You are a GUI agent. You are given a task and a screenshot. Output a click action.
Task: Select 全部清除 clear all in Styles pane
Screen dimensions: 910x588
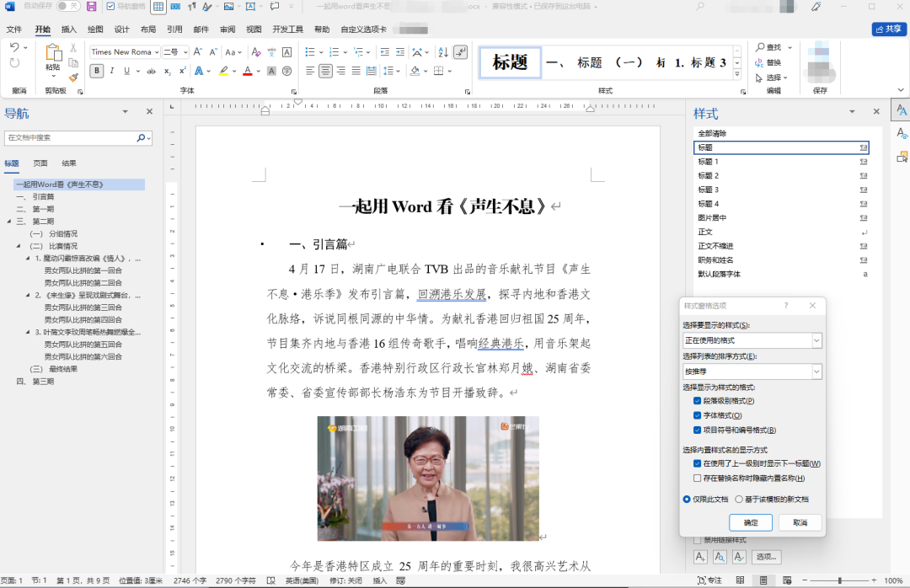(x=781, y=133)
